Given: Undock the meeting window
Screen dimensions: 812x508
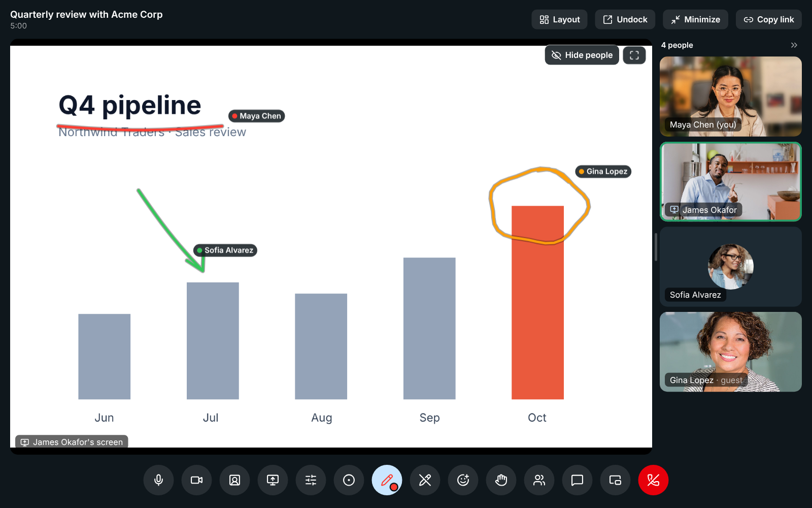Looking at the screenshot, I should point(625,19).
